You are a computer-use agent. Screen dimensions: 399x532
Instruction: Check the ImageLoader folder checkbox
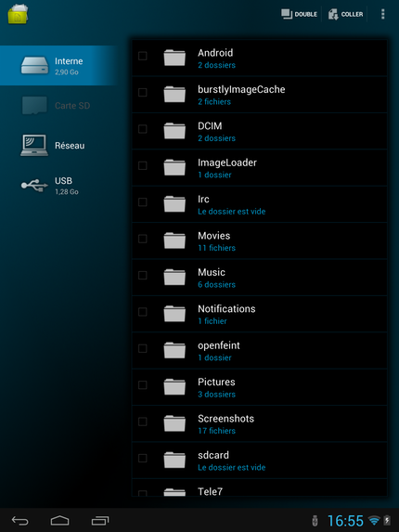143,165
